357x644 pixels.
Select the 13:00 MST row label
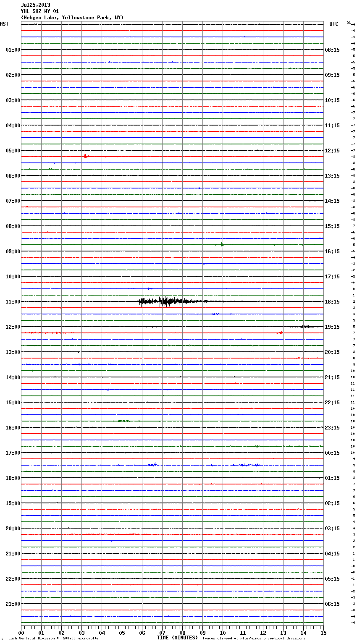pyautogui.click(x=13, y=352)
